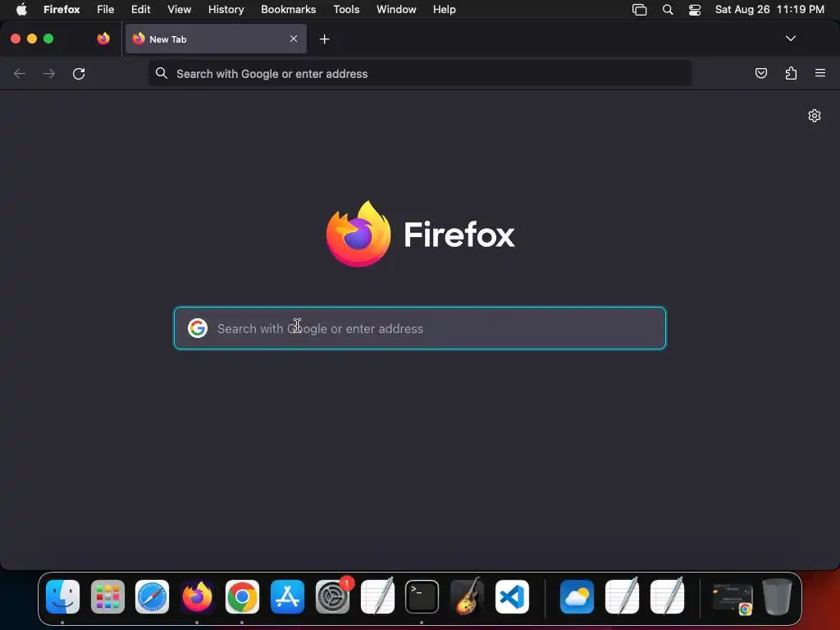The image size is (840, 630).
Task: Open Spotlight search in menu bar
Action: point(668,10)
